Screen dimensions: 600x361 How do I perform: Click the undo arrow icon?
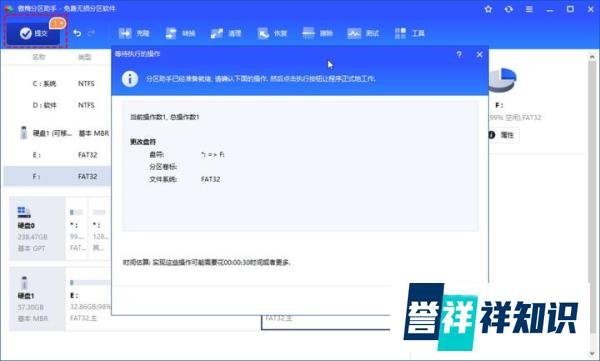click(77, 33)
